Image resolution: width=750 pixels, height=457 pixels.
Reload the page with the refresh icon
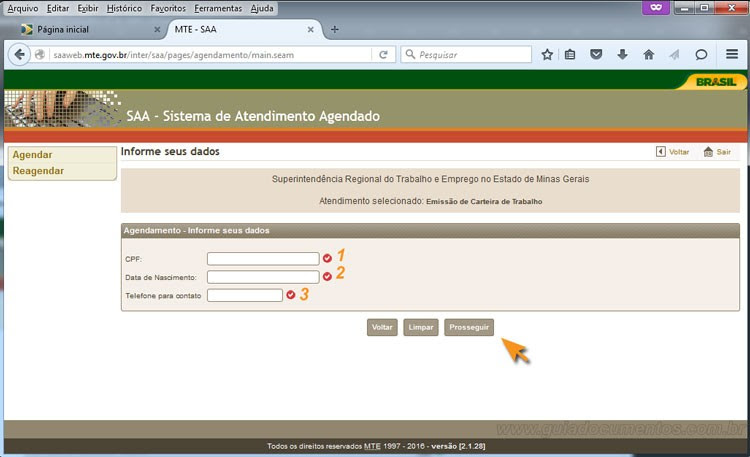[383, 55]
